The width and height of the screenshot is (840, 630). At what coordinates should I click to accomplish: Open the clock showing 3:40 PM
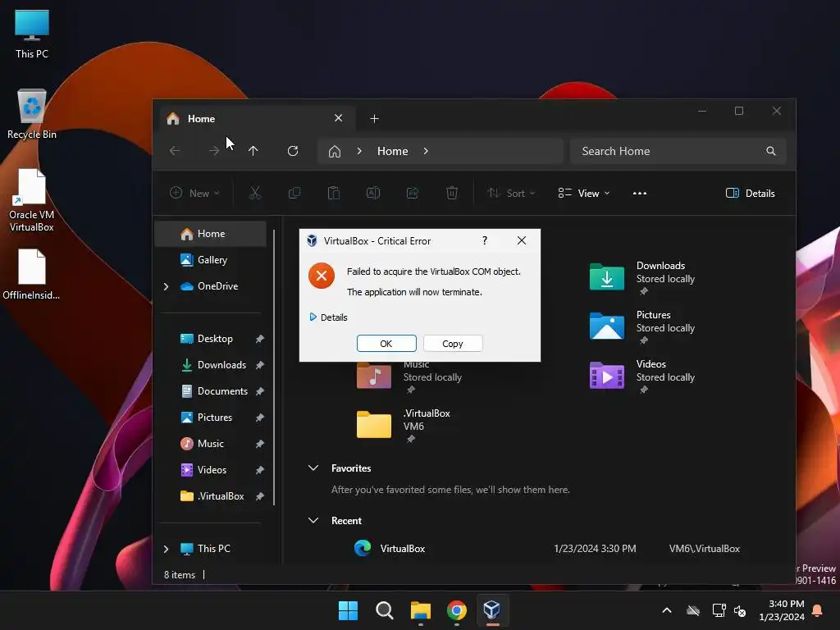pos(782,610)
